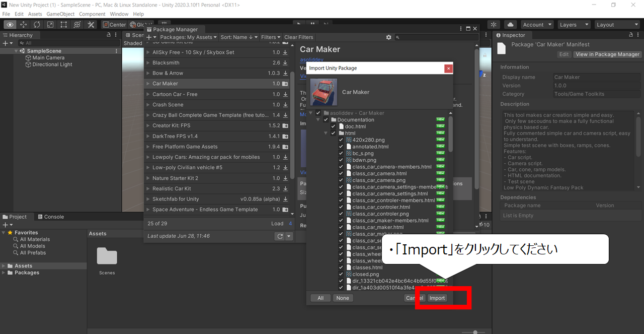This screenshot has width=644, height=334.
Task: Uncheck the 420x280.png checkbox
Action: click(341, 140)
